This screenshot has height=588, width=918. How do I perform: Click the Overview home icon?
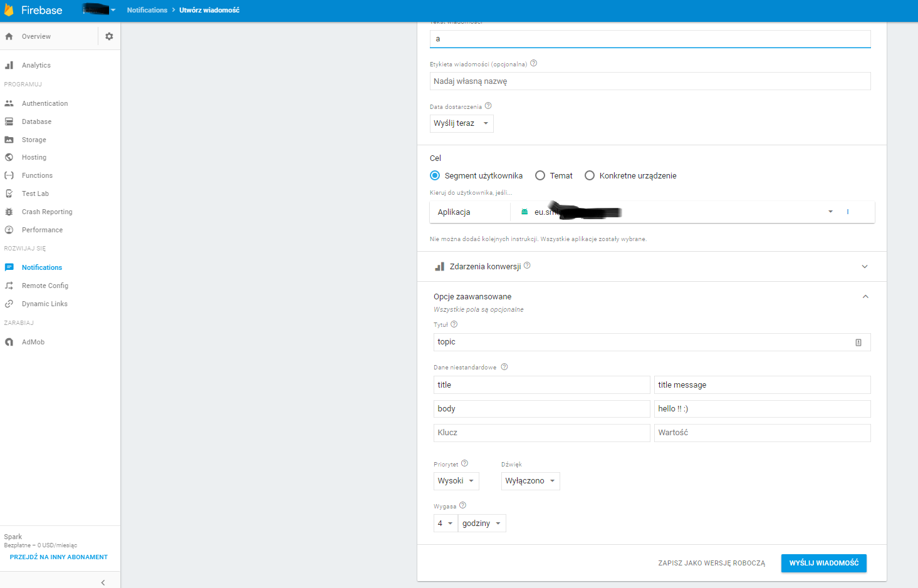9,36
